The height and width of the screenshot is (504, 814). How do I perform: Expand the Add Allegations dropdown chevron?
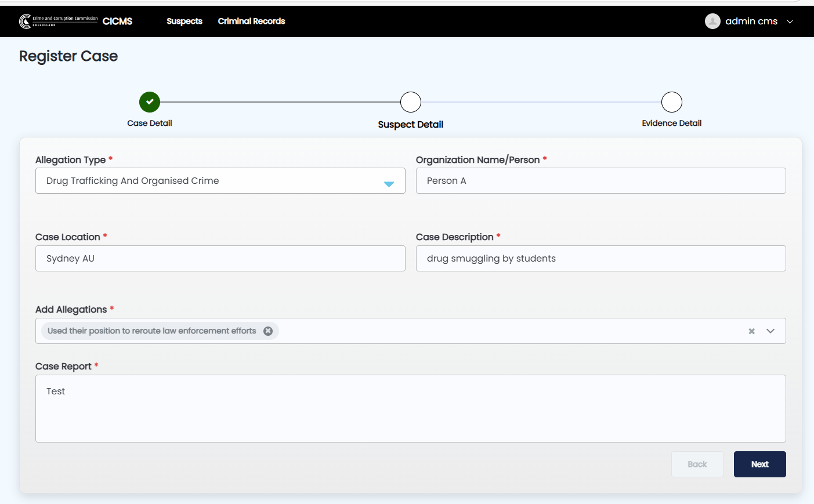pos(770,331)
